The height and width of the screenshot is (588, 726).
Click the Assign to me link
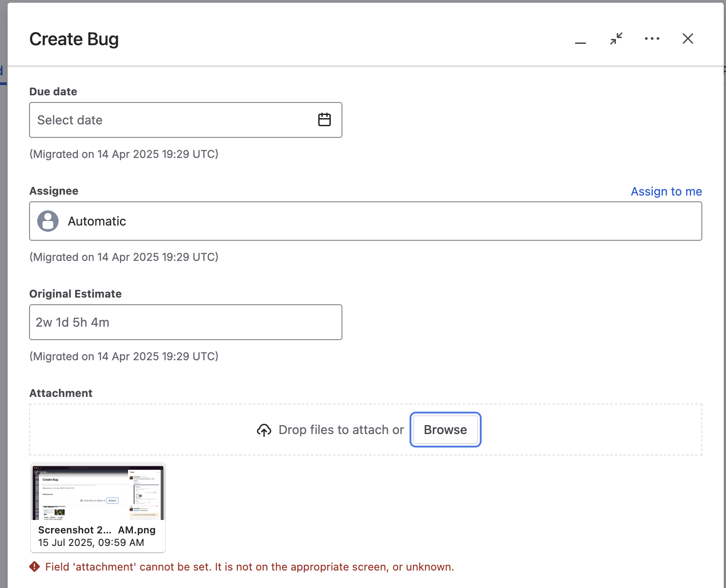point(666,192)
